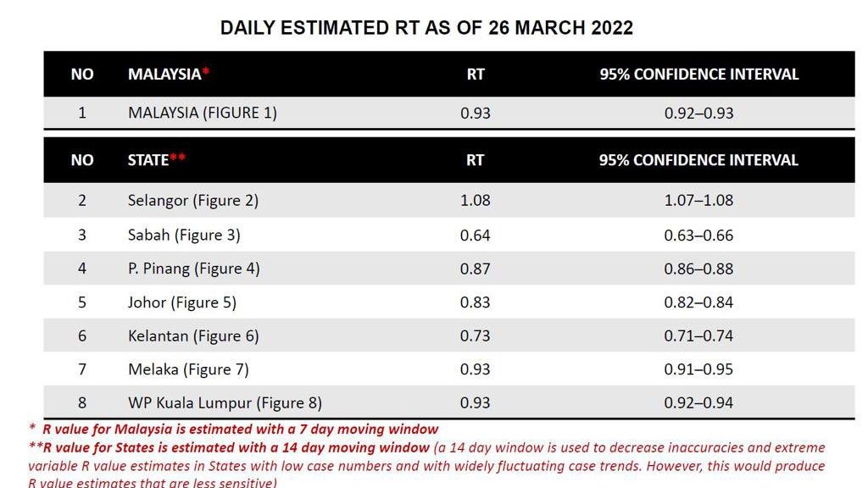This screenshot has width=868, height=488.
Task: Select Malaysia confidence interval 0.92–0.93
Action: (698, 113)
